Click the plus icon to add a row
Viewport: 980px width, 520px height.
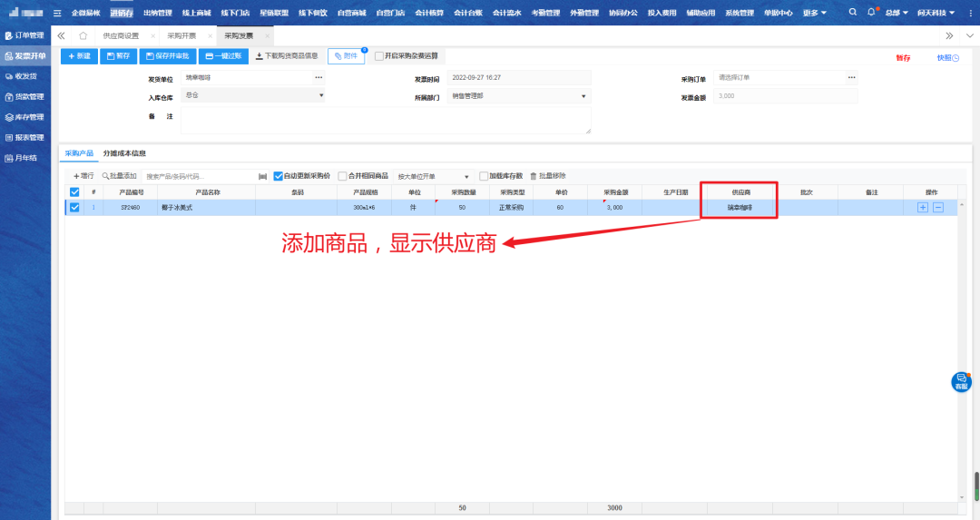tap(923, 208)
